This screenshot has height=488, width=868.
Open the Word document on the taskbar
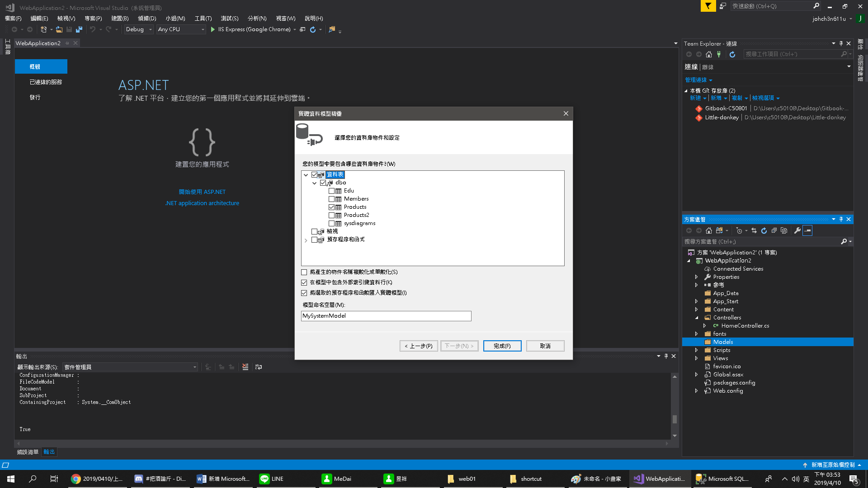coord(223,479)
